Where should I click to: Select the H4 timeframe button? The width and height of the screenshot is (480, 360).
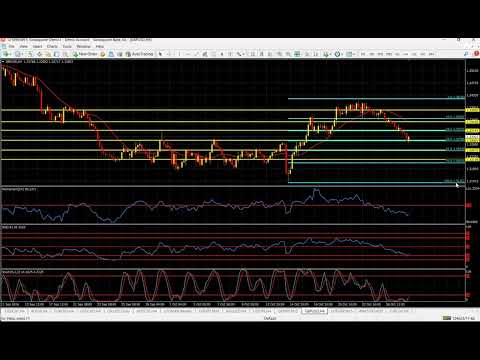(405, 54)
